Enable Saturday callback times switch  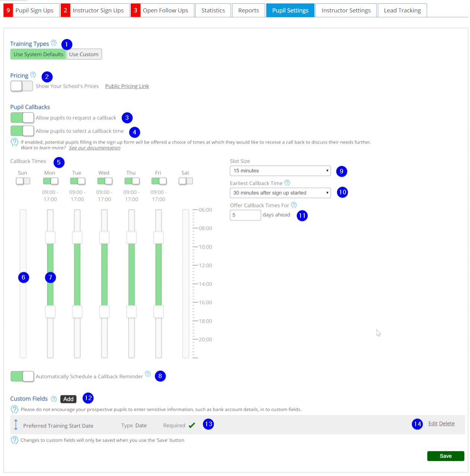pos(185,181)
